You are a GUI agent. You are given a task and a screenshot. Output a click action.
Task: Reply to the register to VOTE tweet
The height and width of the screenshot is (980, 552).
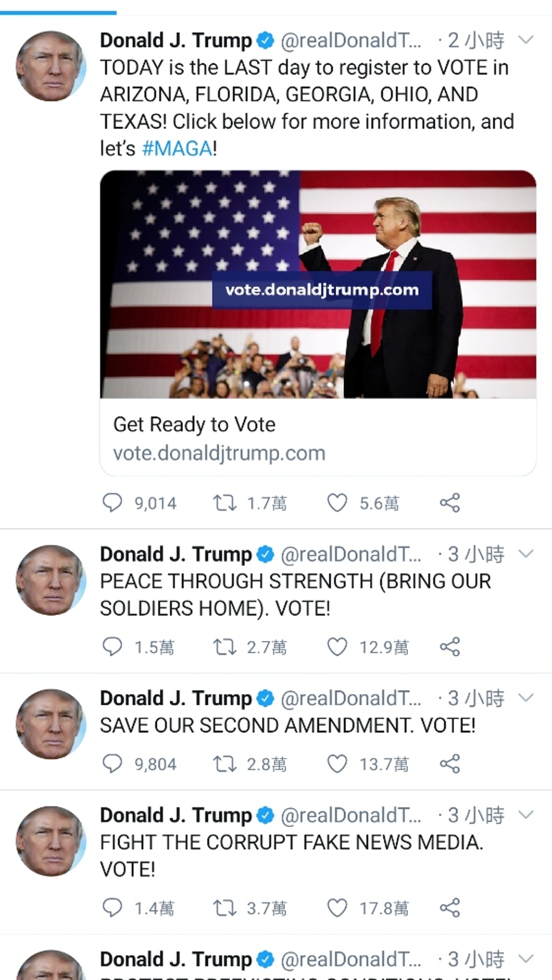click(x=112, y=503)
